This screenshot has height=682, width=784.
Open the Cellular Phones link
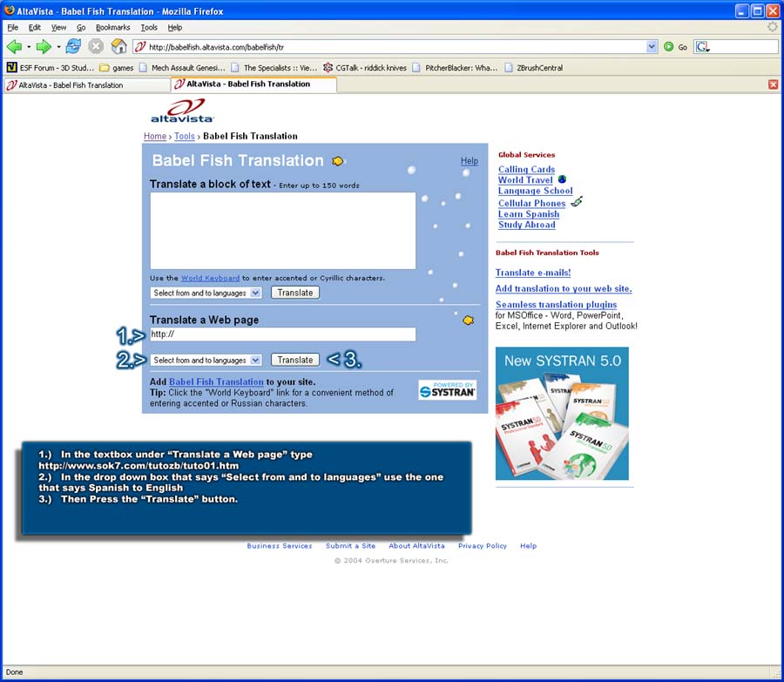pos(532,203)
